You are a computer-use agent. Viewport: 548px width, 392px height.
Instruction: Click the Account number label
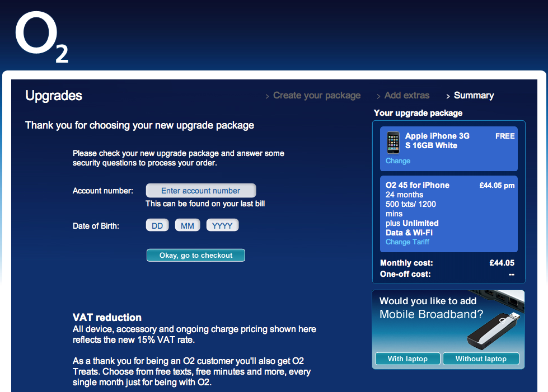click(103, 191)
